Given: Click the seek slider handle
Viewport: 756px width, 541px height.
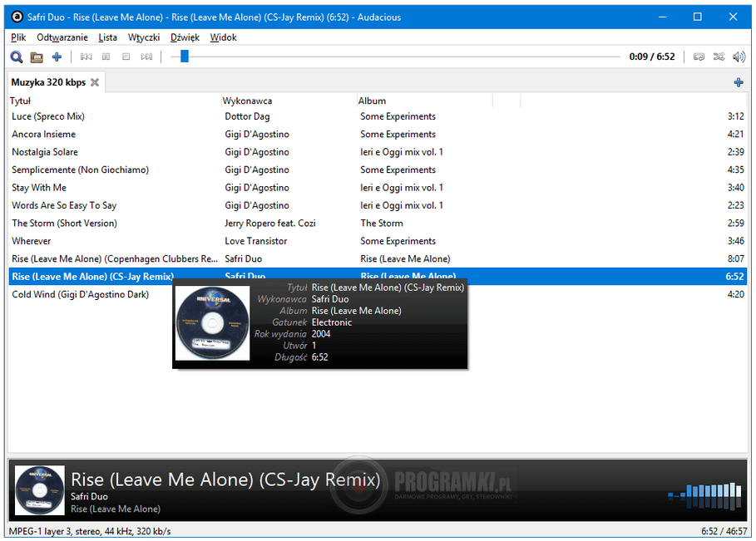Looking at the screenshot, I should [x=184, y=57].
